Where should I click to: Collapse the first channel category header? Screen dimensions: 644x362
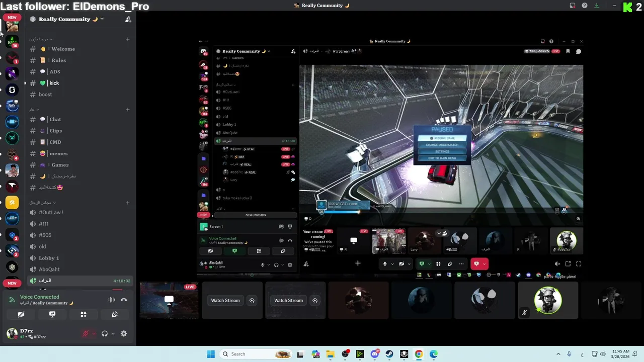(x=41, y=39)
